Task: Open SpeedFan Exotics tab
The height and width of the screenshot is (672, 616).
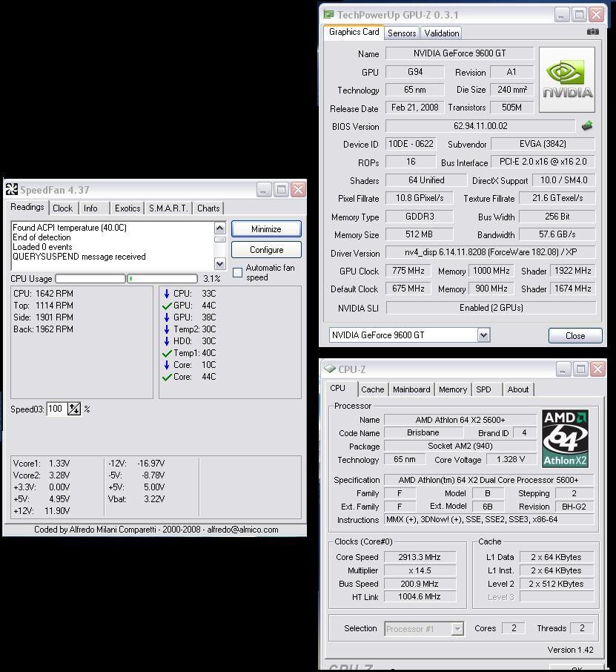Action: (127, 208)
